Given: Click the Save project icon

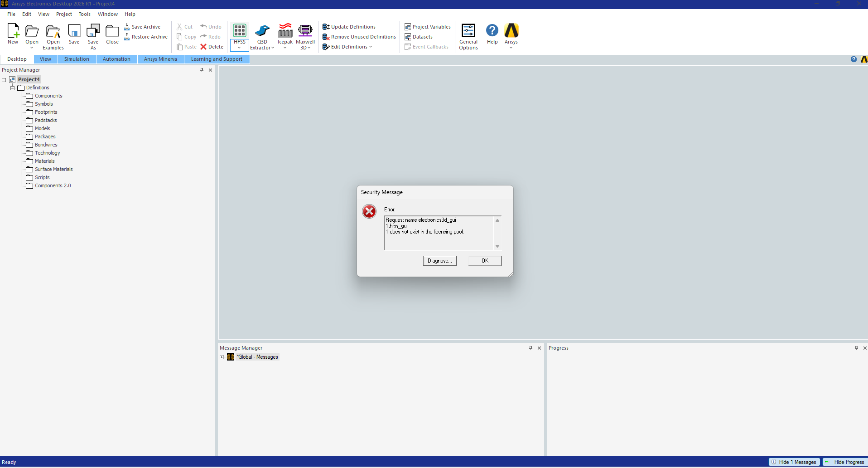Looking at the screenshot, I should coord(74,30).
